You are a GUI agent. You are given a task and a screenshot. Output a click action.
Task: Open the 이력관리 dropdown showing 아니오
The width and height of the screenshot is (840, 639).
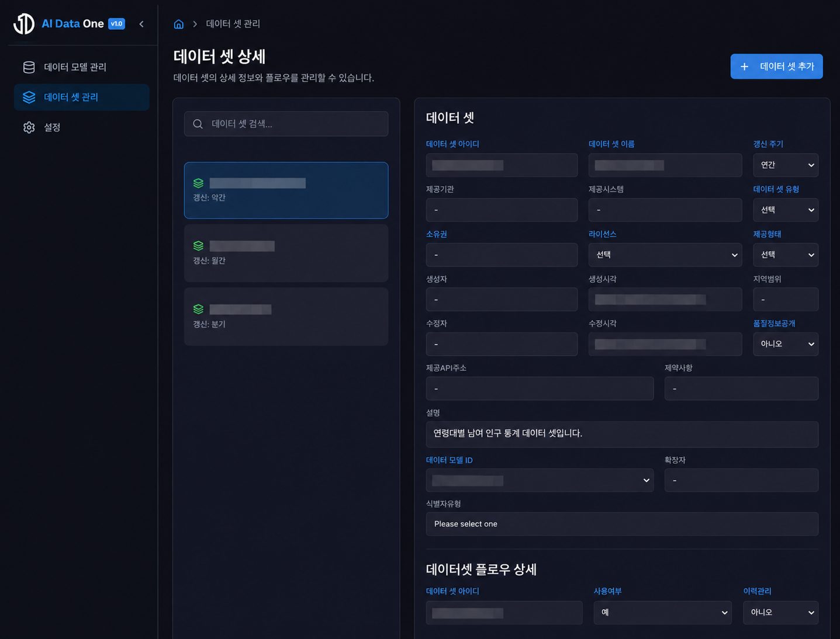click(780, 613)
